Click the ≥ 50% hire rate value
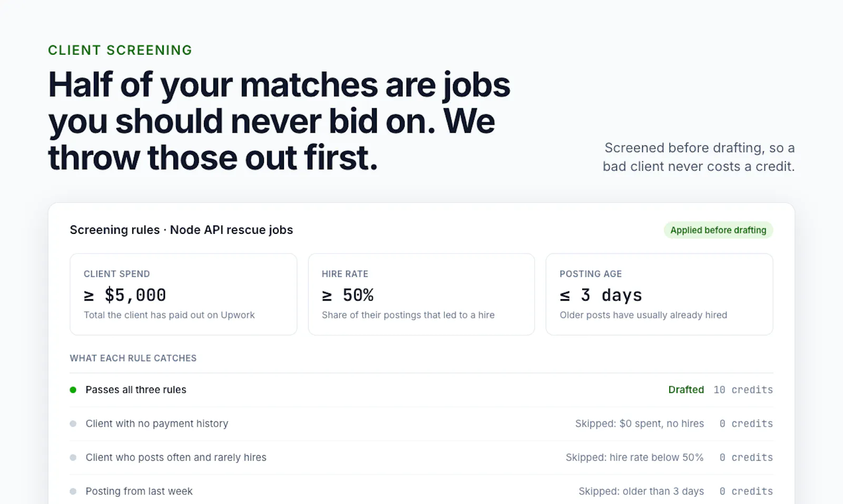This screenshot has width=843, height=504. tap(348, 295)
